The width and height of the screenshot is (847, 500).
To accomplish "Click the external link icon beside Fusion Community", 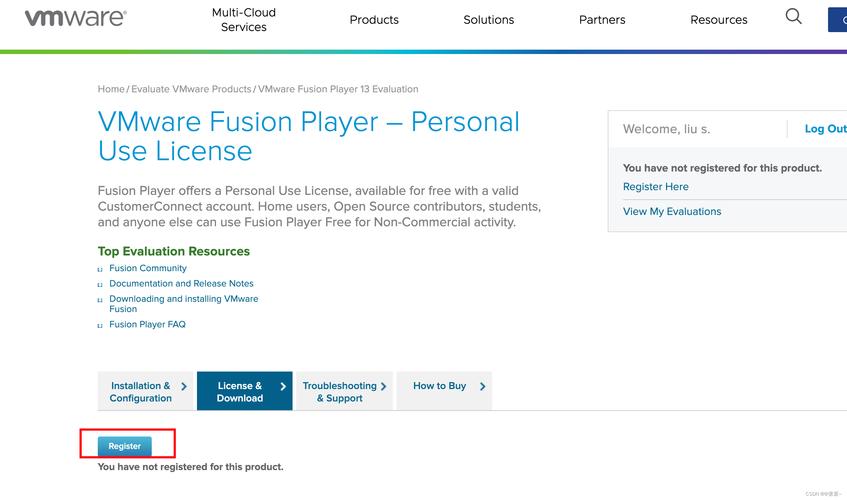I will 100,269.
